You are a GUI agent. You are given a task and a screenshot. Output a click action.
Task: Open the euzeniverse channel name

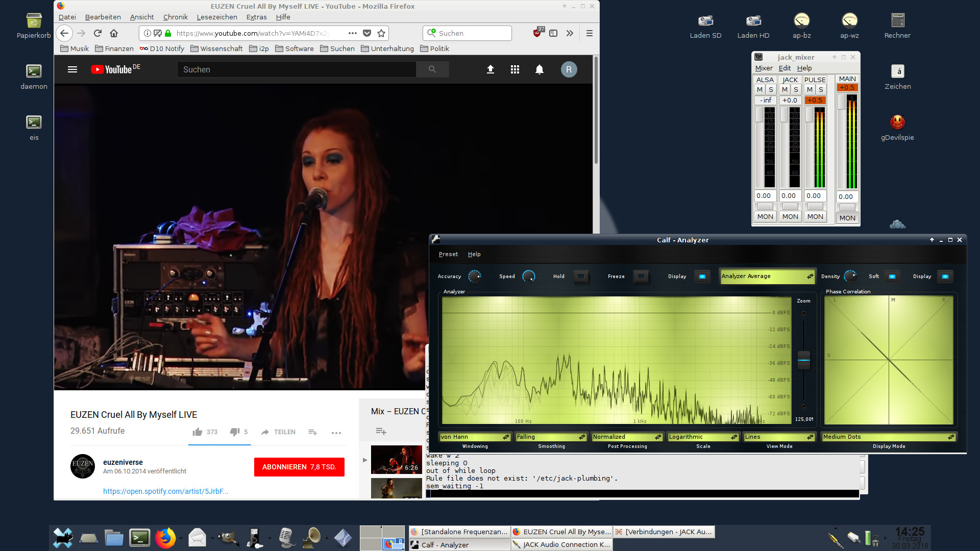(122, 462)
